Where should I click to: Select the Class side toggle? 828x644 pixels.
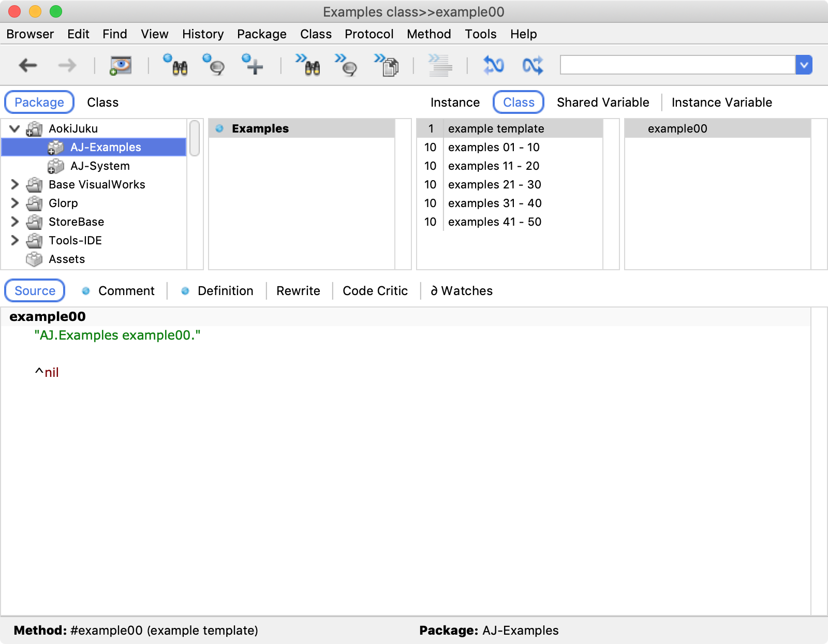pyautogui.click(x=519, y=102)
